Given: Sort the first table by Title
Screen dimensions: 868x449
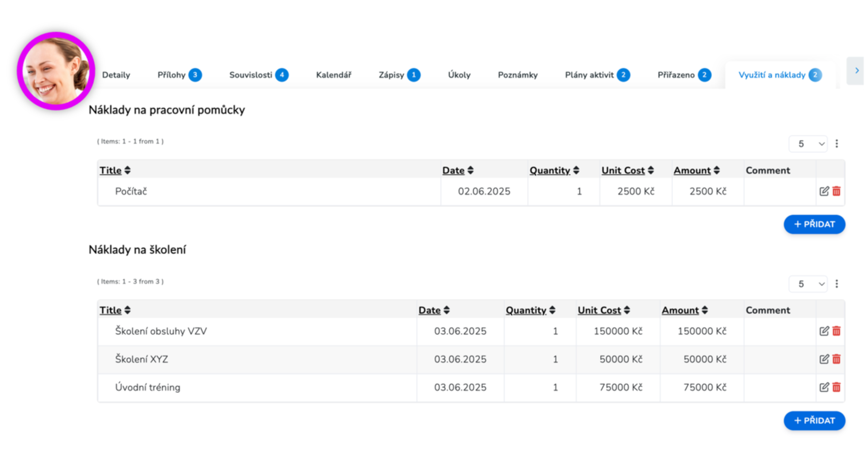Looking at the screenshot, I should 115,171.
